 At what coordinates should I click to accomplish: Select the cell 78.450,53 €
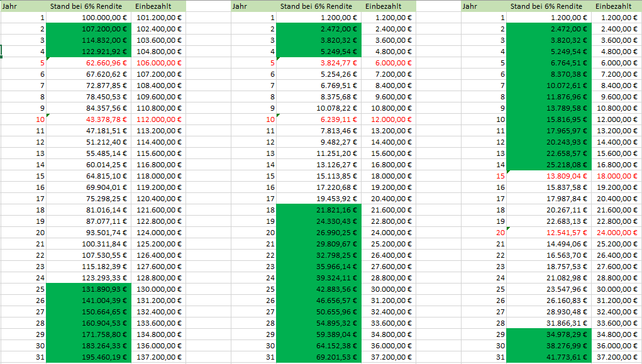[x=89, y=97]
